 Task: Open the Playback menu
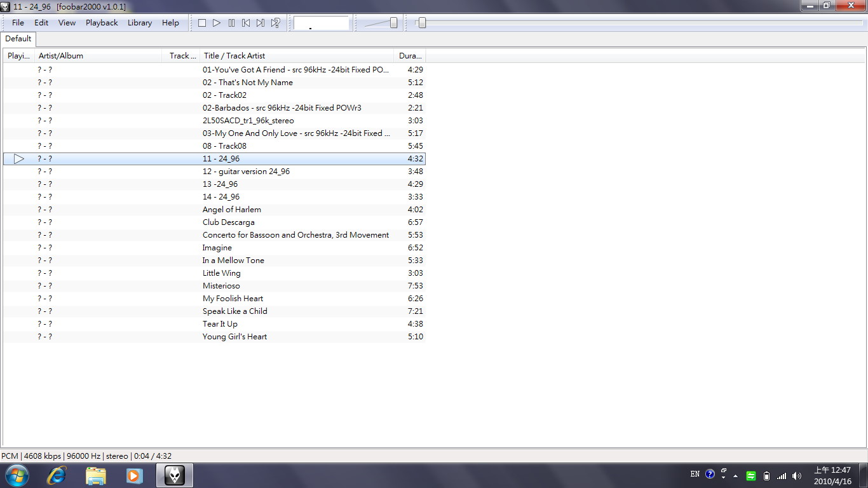pos(102,22)
